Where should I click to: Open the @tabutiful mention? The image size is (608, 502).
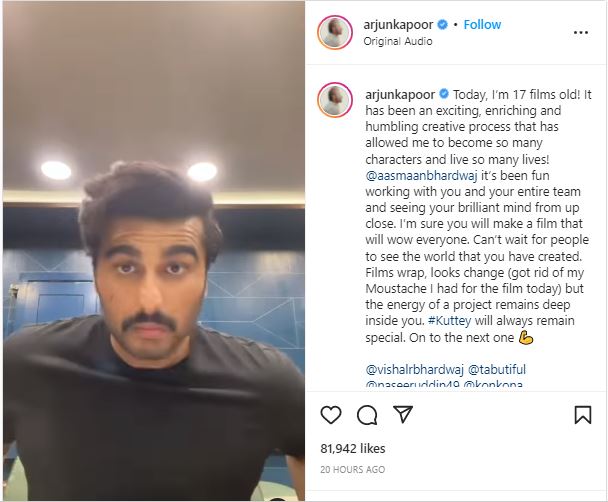point(497,369)
